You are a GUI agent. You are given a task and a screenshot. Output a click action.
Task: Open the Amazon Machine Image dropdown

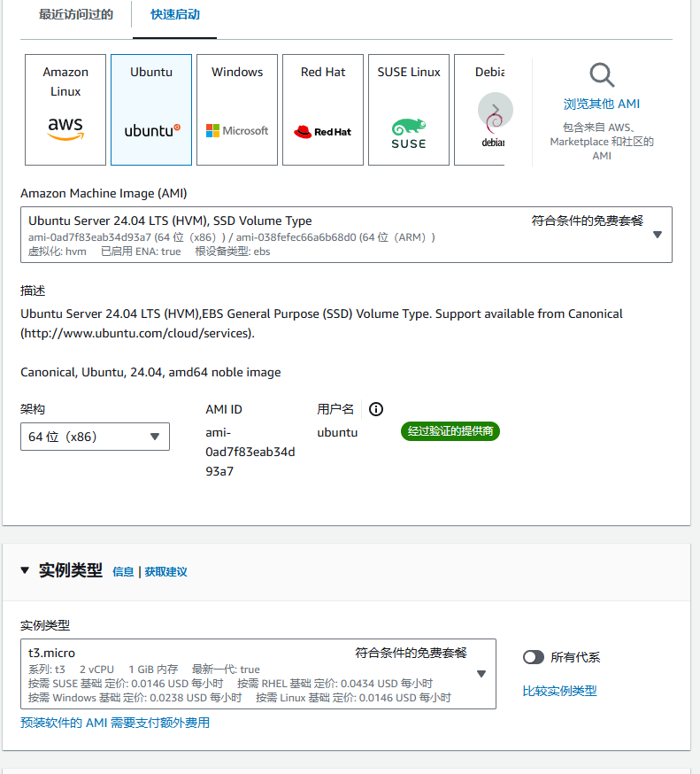(x=346, y=235)
